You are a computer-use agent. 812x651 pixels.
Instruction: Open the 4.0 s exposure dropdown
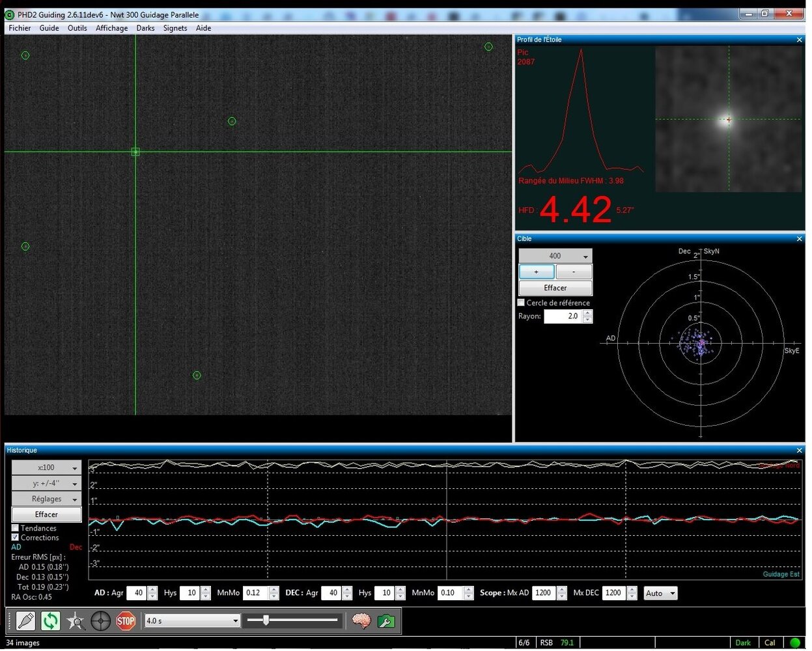tap(192, 621)
